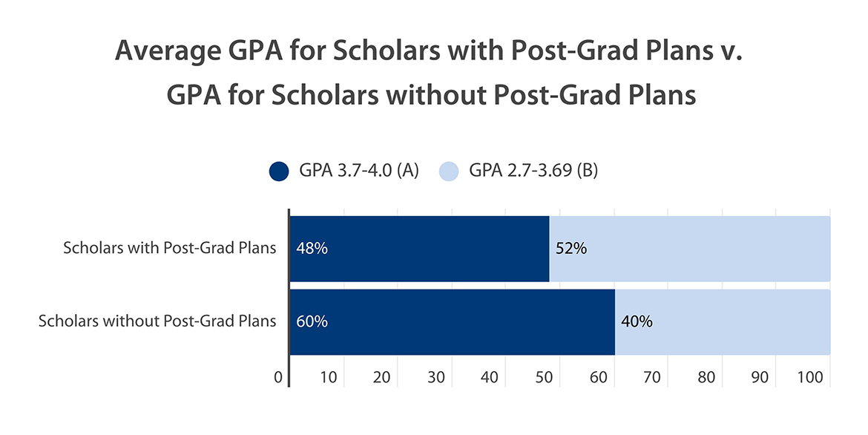Click the 100 axis tick label
The width and height of the screenshot is (868, 435).
pos(811,377)
